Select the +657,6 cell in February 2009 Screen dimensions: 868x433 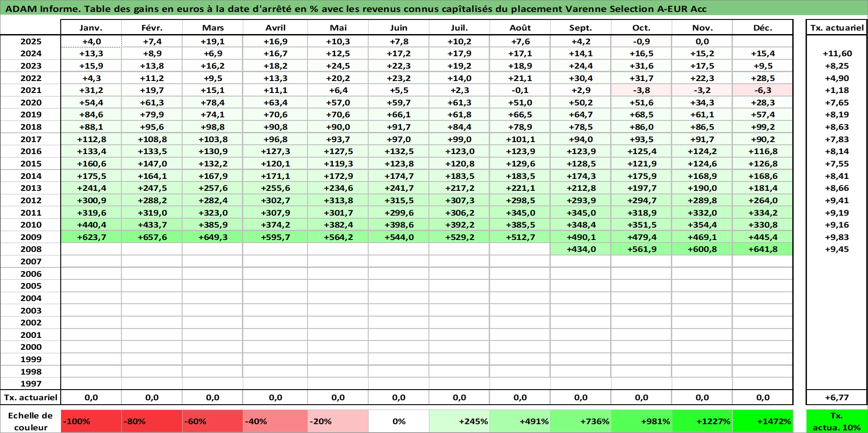tap(152, 237)
